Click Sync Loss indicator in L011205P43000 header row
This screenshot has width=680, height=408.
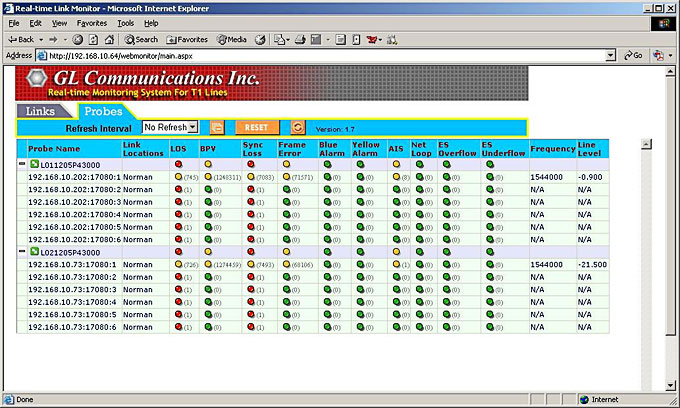(x=251, y=164)
